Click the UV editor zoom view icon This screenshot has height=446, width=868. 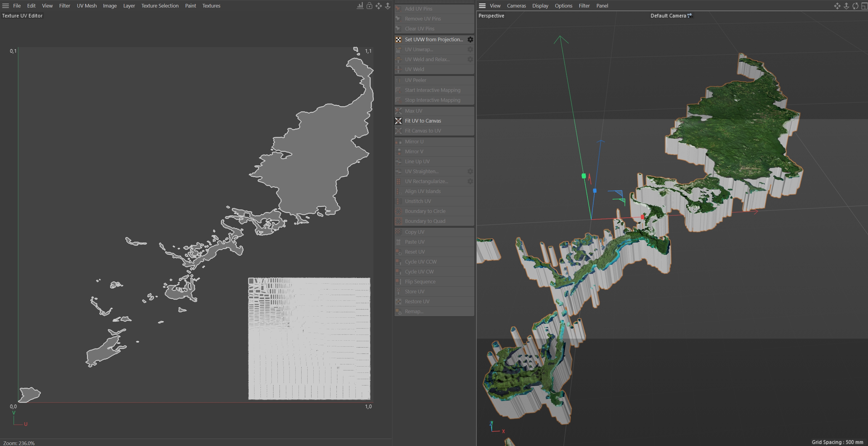tap(388, 6)
